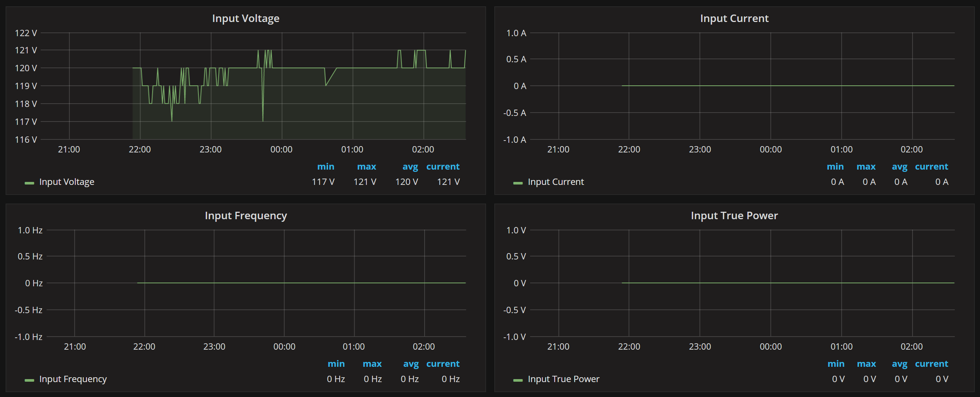This screenshot has height=397, width=980.
Task: Toggle the Input Voltage series legend label
Action: [x=67, y=182]
